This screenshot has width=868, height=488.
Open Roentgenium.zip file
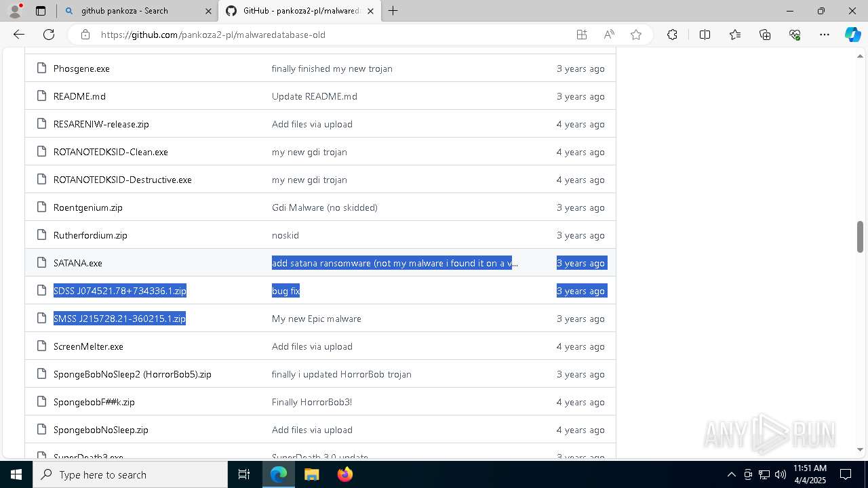88,207
